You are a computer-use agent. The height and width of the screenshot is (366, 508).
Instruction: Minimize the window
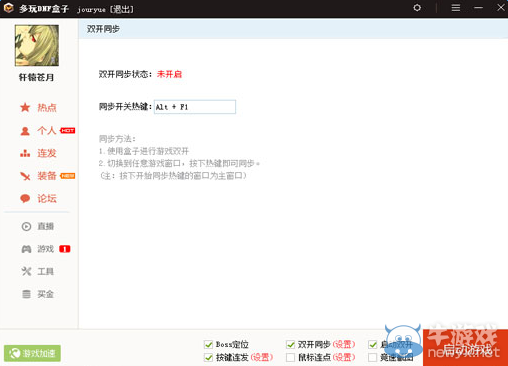coord(478,7)
